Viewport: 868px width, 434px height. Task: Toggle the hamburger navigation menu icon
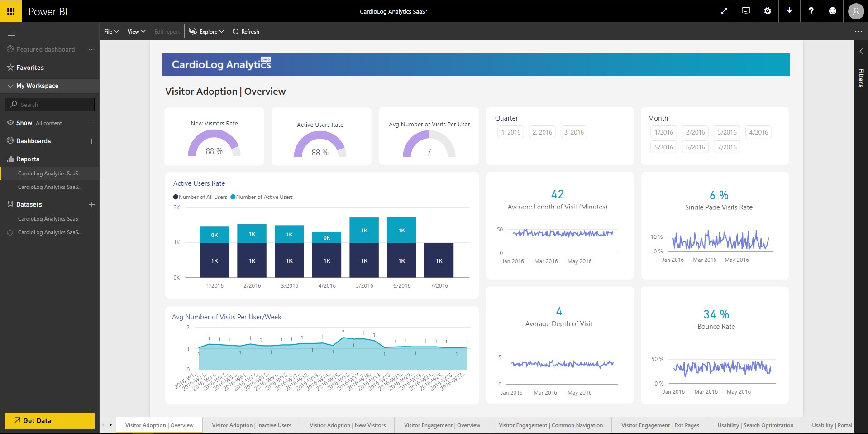coord(12,34)
